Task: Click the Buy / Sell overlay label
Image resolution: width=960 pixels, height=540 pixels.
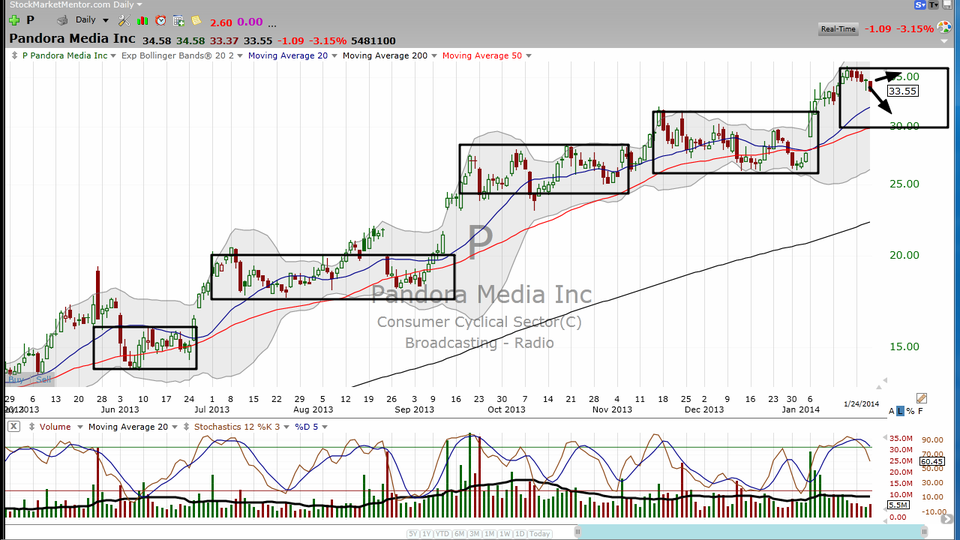Action: [29, 380]
